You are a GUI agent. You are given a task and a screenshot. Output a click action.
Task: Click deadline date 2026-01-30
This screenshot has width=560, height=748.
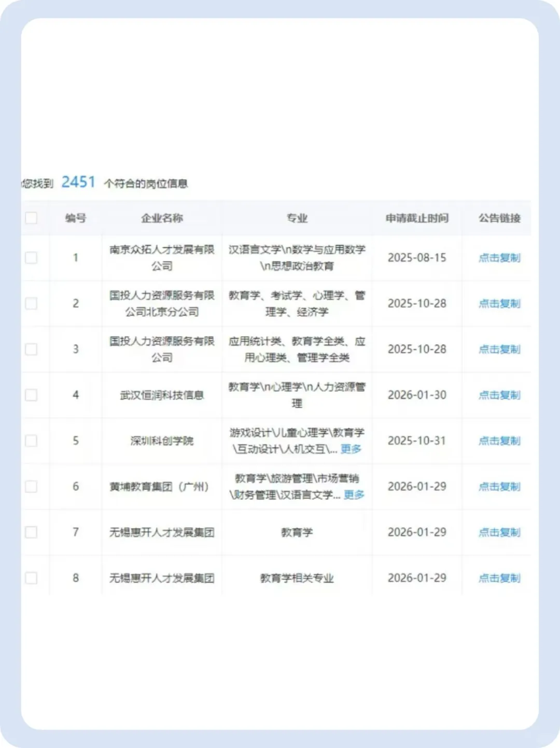(x=417, y=395)
